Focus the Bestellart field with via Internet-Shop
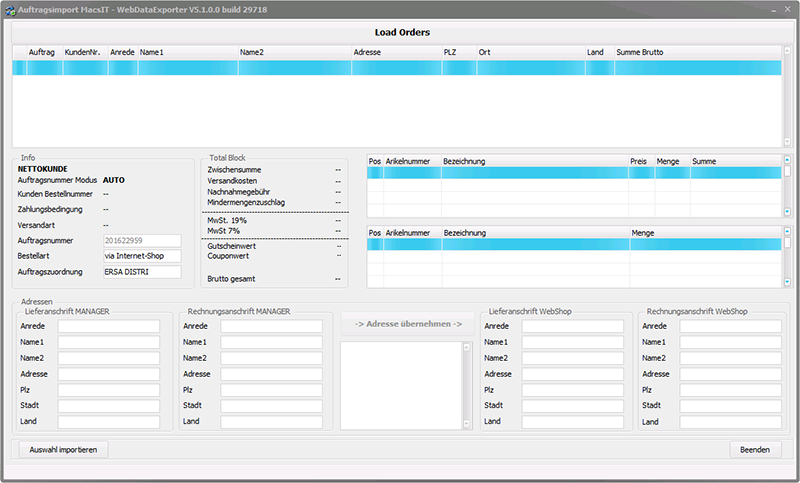Viewport: 800px width, 483px height. [141, 256]
